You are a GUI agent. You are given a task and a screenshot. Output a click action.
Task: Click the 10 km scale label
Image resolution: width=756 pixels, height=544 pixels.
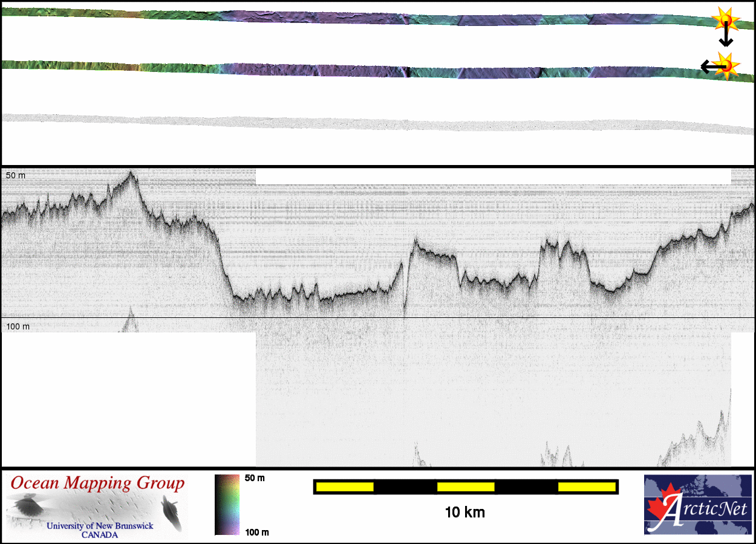click(464, 513)
